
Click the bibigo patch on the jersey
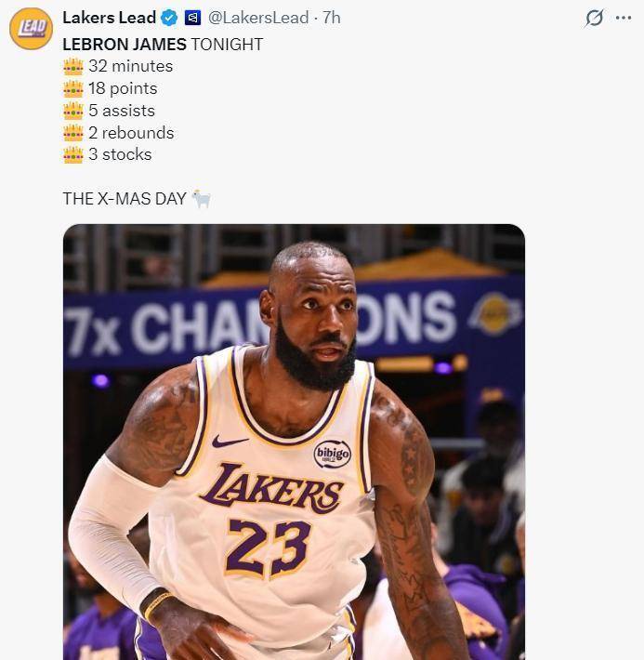[x=332, y=454]
